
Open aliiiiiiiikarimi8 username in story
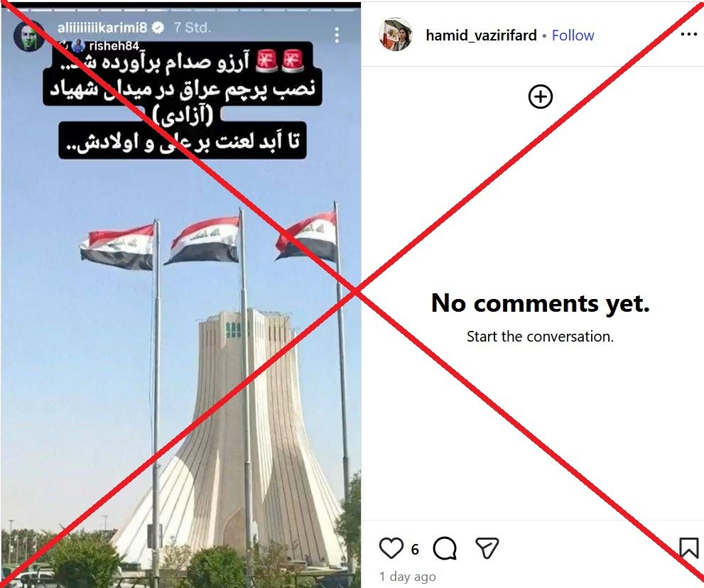(102, 28)
